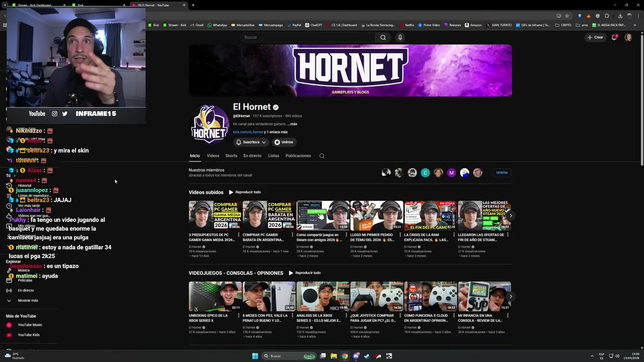The image size is (644, 362).
Task: Open the ChatGPT bookmark
Action: pos(313,25)
